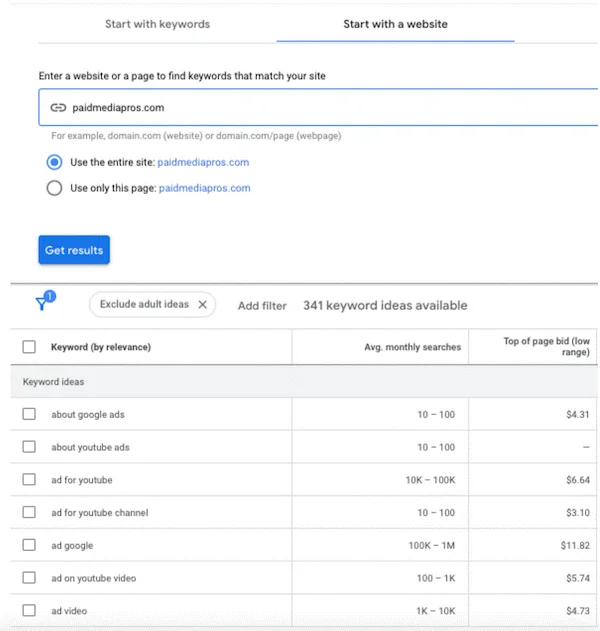Remove the Exclude adult ideas filter
This screenshot has width=600, height=631.
[x=202, y=305]
